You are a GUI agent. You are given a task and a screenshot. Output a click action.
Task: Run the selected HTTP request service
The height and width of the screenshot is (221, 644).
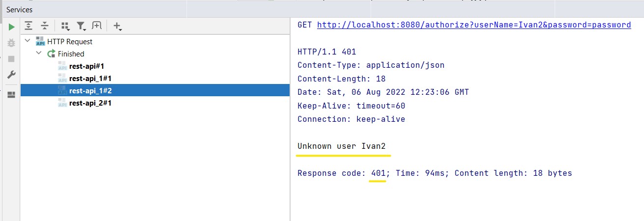(11, 27)
